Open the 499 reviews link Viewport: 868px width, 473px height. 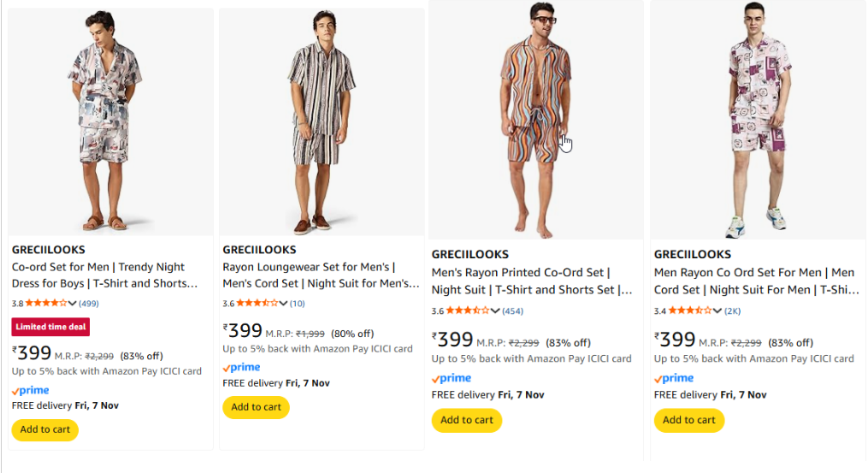[x=89, y=304]
